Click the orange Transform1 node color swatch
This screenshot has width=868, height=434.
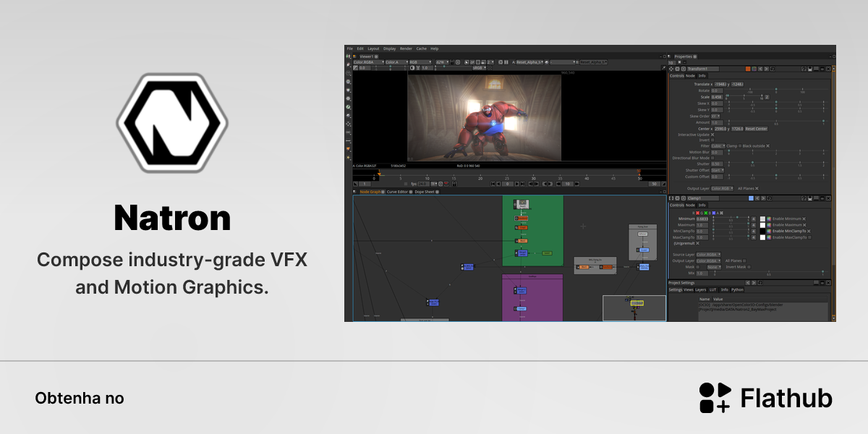(748, 69)
